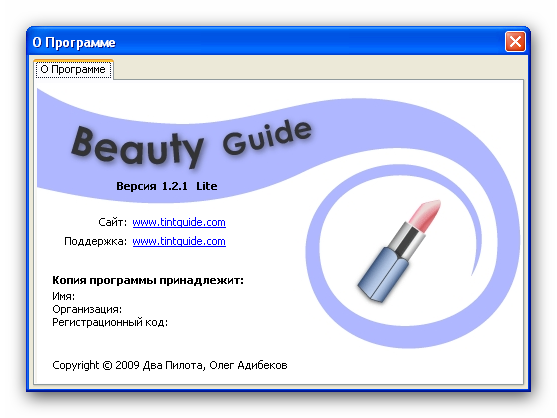Open the Сайт link www.tintguide.com
Viewport: 557px width, 418px height.
pyautogui.click(x=179, y=222)
